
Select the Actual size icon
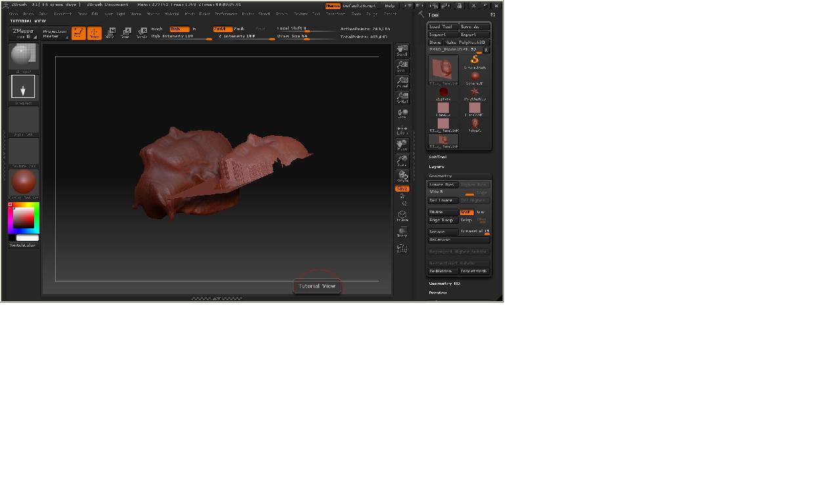402,82
